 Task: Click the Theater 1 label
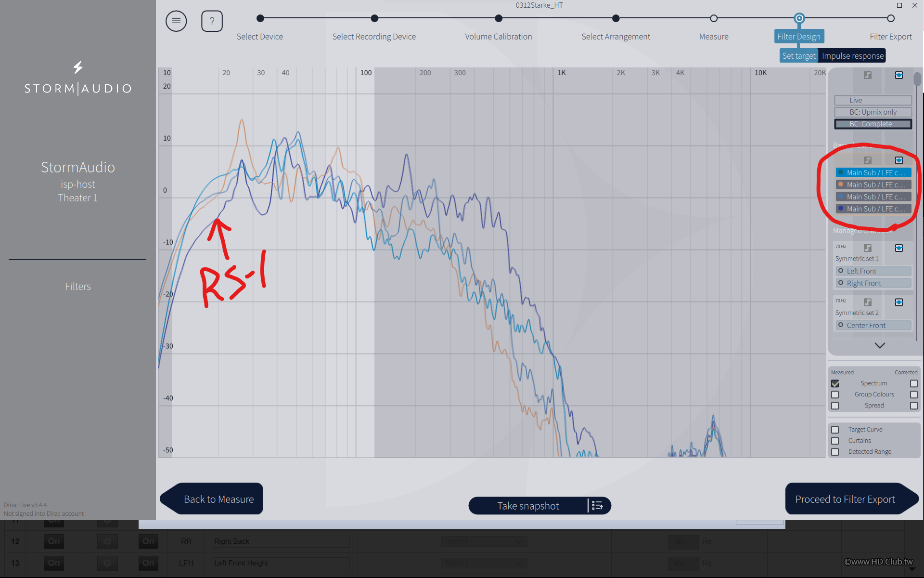pyautogui.click(x=78, y=198)
